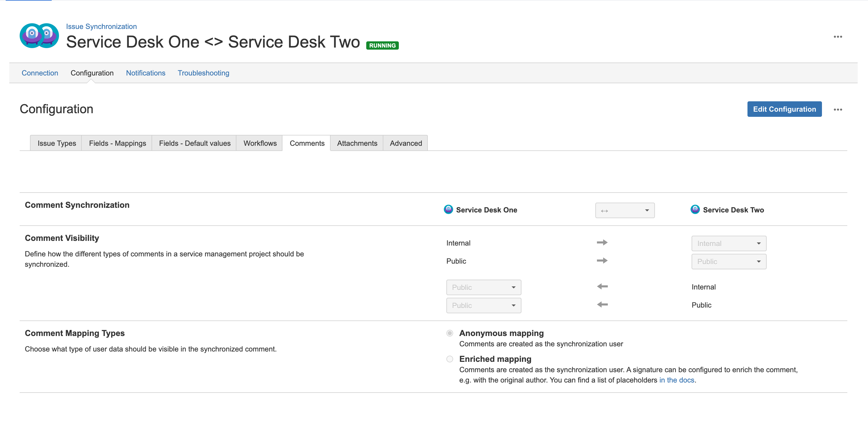Expand the Internal visibility dropdown
The image size is (868, 443).
(x=729, y=243)
